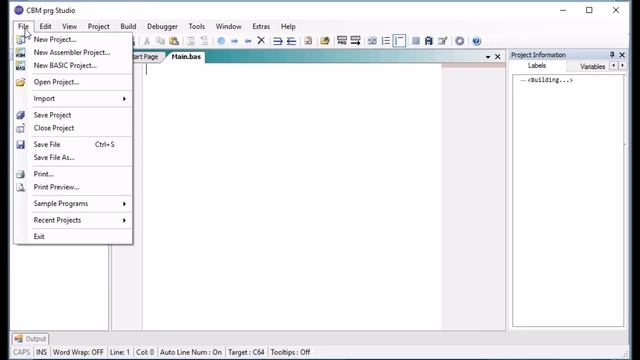Open the Help menu
640x360 pixels.
288,27
